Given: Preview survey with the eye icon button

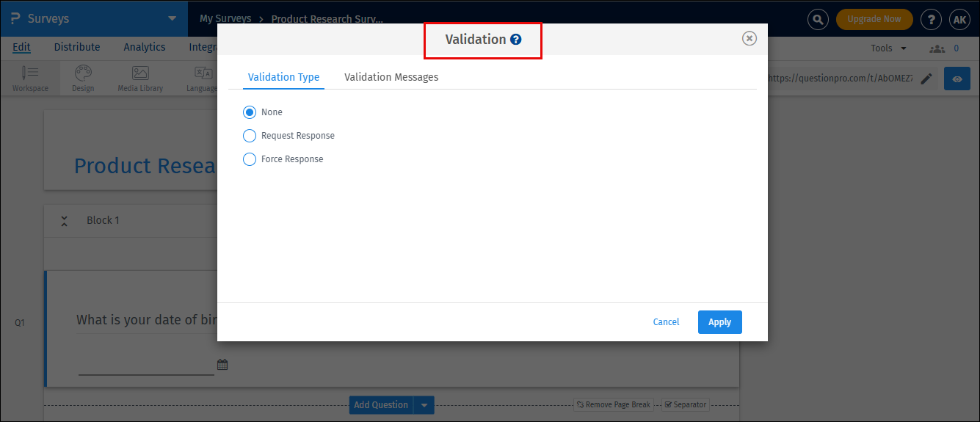Looking at the screenshot, I should click(x=957, y=79).
